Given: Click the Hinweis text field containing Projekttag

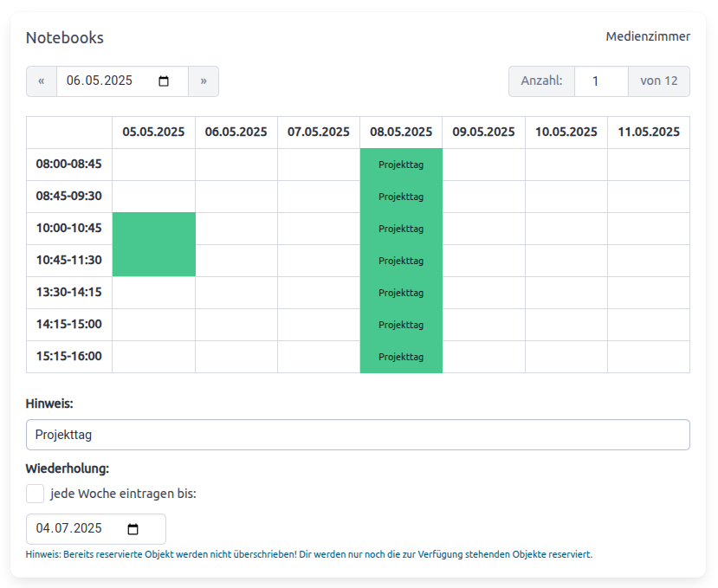Looking at the screenshot, I should coord(358,435).
